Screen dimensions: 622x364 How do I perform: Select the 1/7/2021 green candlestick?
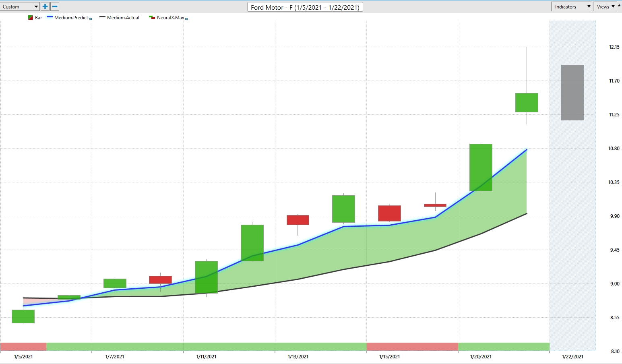(115, 283)
